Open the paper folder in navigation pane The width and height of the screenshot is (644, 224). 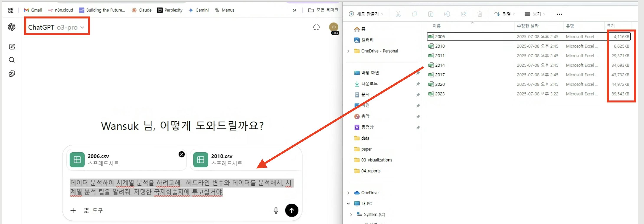(363, 149)
